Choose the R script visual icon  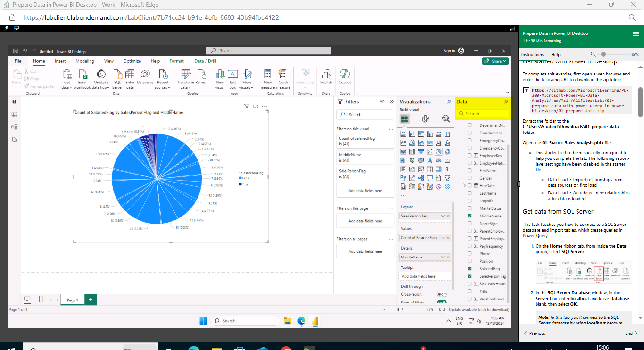[448, 169]
